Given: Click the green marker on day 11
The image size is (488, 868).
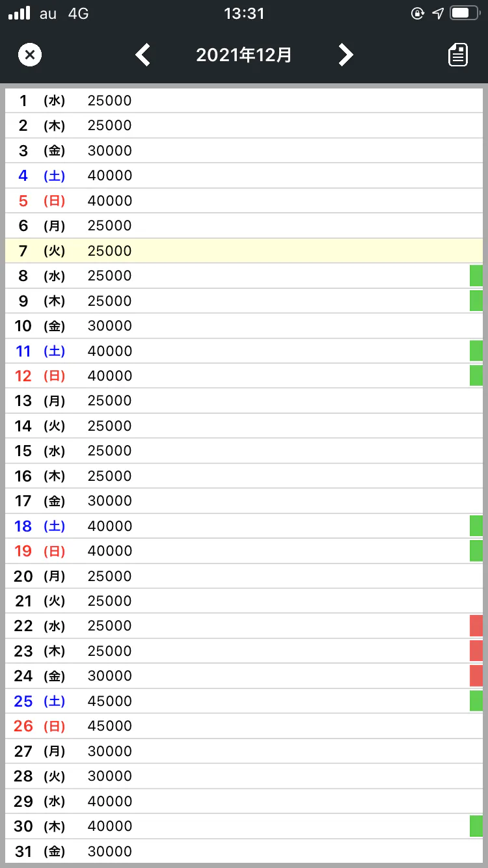Looking at the screenshot, I should click(476, 351).
